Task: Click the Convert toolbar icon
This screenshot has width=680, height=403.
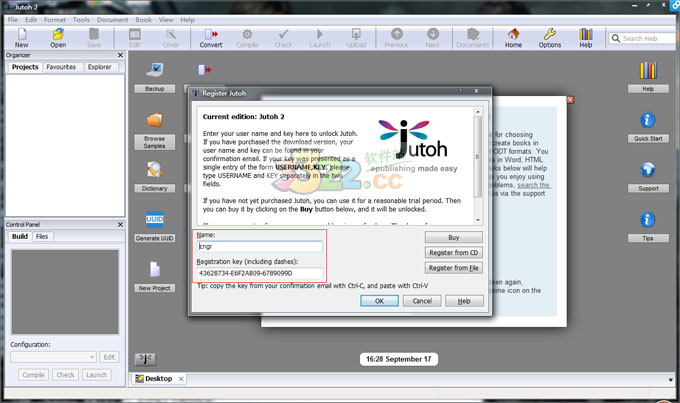Action: coord(211,38)
